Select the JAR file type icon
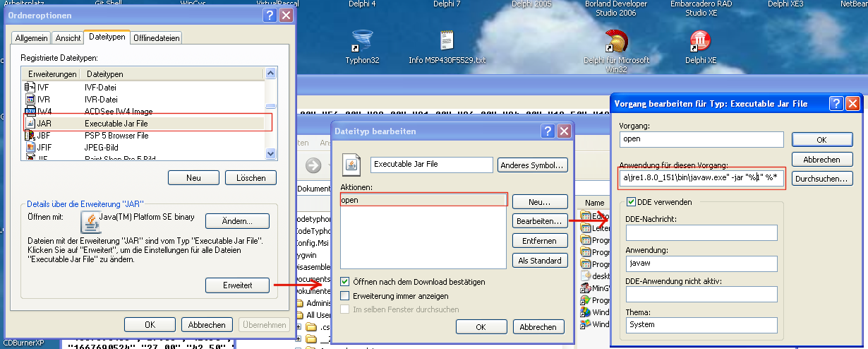This screenshot has height=349, width=868. click(x=30, y=123)
